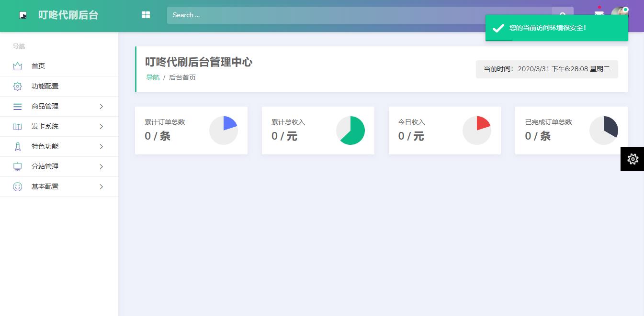Expand the 特色功能 submenu
The image size is (644, 316).
pyautogui.click(x=101, y=146)
